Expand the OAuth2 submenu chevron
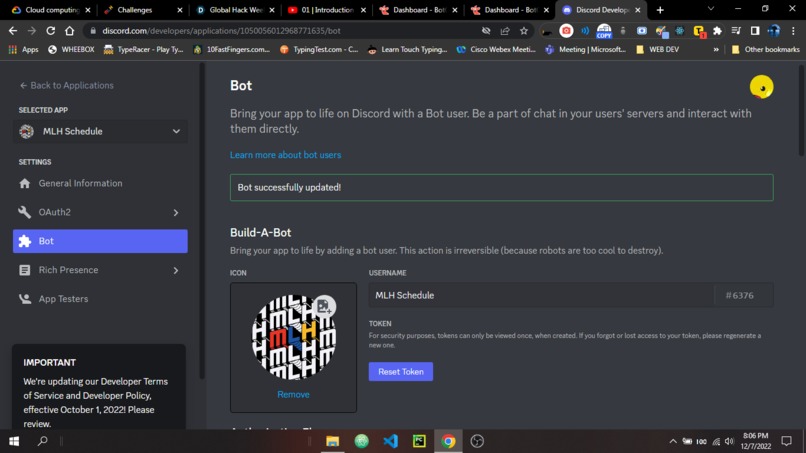The height and width of the screenshot is (453, 806). [176, 212]
